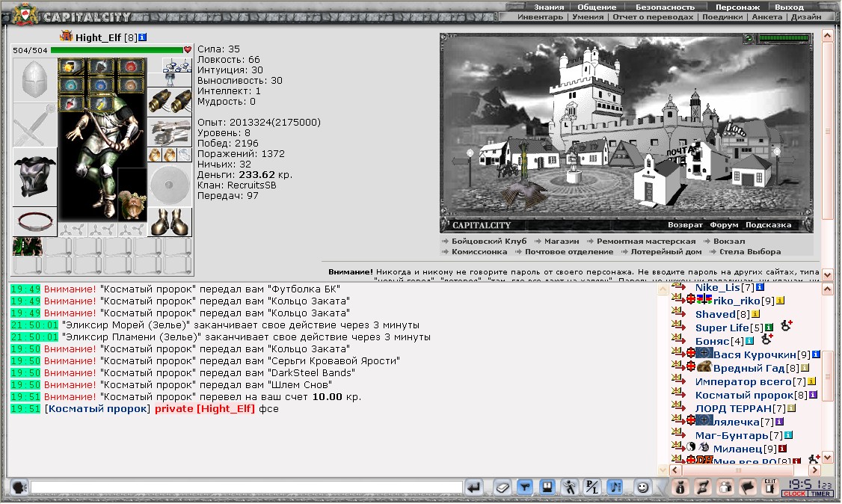Viewport: 842px width, 504px height.
Task: Click the EXIT door icon
Action: (770, 486)
